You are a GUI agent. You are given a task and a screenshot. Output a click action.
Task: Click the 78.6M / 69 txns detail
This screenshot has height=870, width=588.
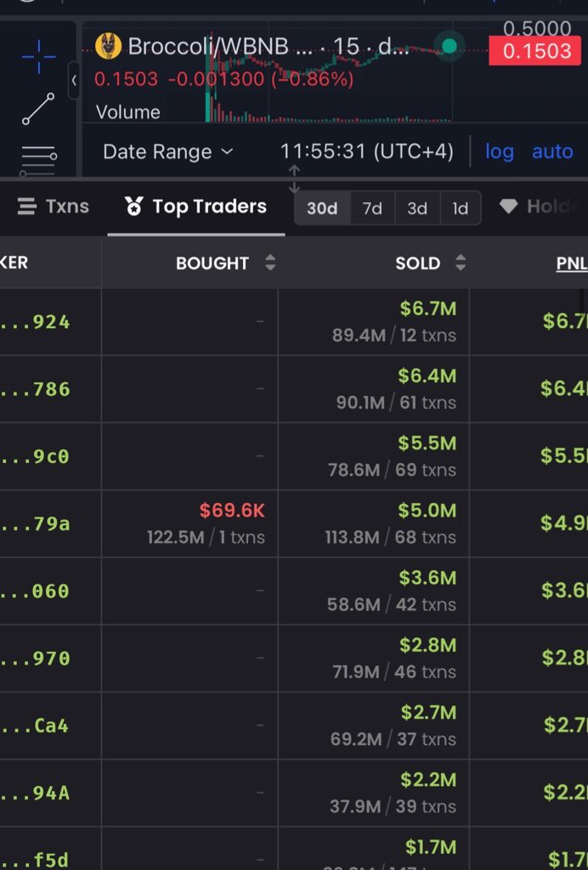point(393,470)
